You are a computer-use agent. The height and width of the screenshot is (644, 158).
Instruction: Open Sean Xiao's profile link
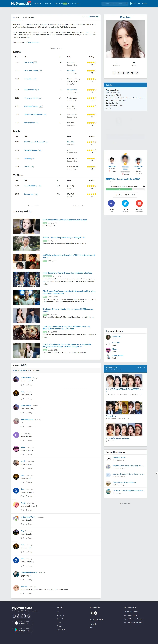(x=112, y=166)
